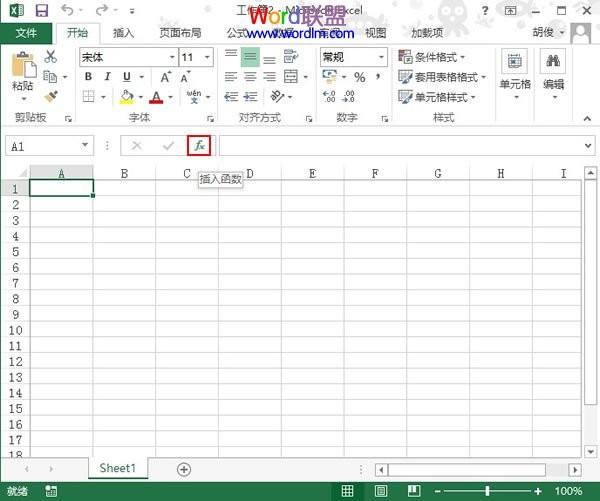Select the Sheet1 tab
The width and height of the screenshot is (600, 501).
click(118, 468)
